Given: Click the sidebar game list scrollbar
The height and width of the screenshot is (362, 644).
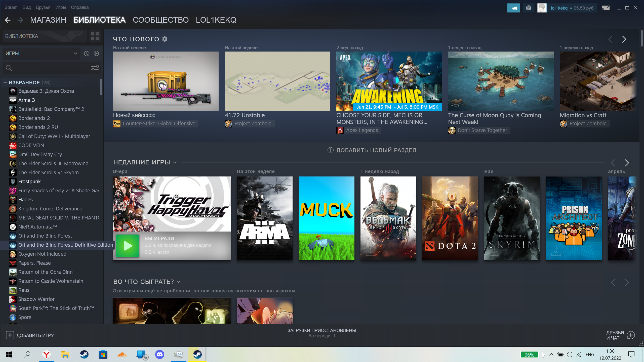Looking at the screenshot, I should (101, 87).
